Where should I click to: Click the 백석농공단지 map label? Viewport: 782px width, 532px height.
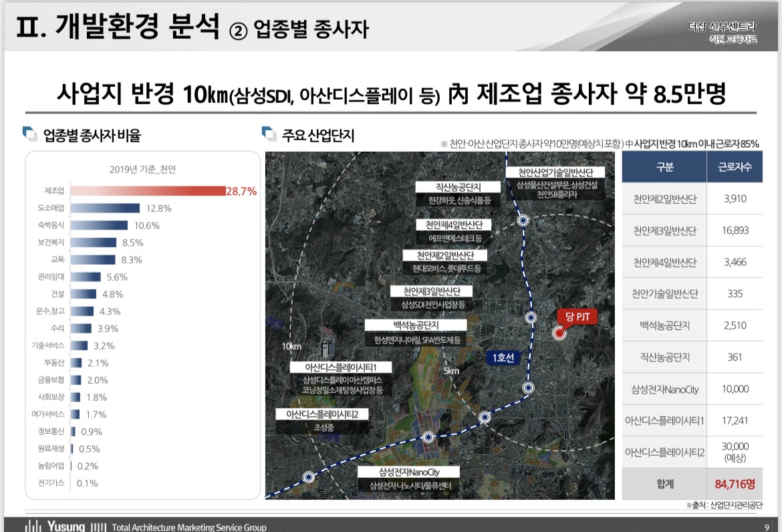point(416,325)
